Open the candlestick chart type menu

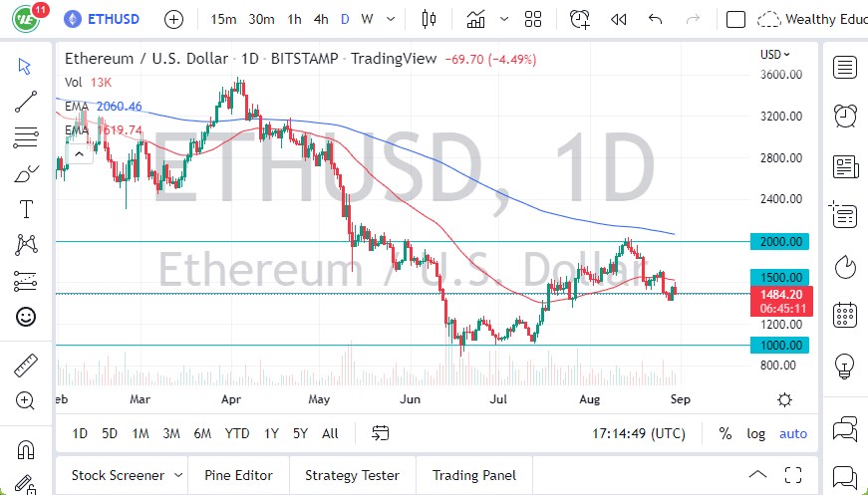(x=430, y=19)
